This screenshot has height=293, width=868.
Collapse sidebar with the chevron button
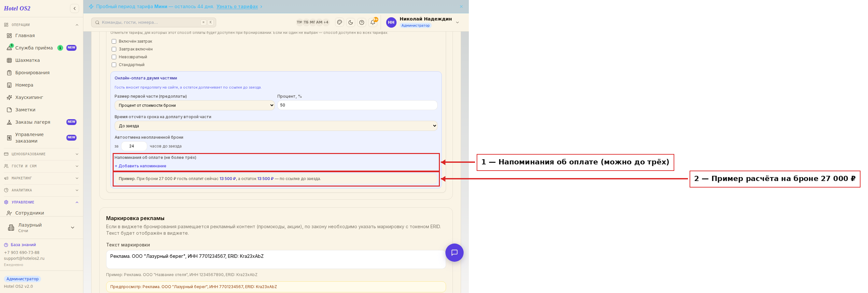point(75,8)
